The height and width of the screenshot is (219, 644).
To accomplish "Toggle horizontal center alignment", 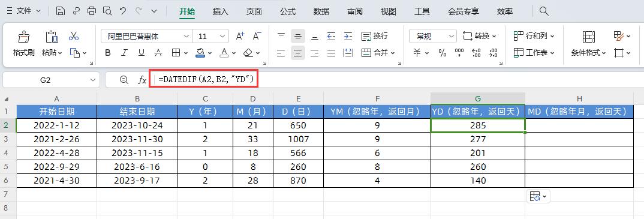I will [x=298, y=53].
